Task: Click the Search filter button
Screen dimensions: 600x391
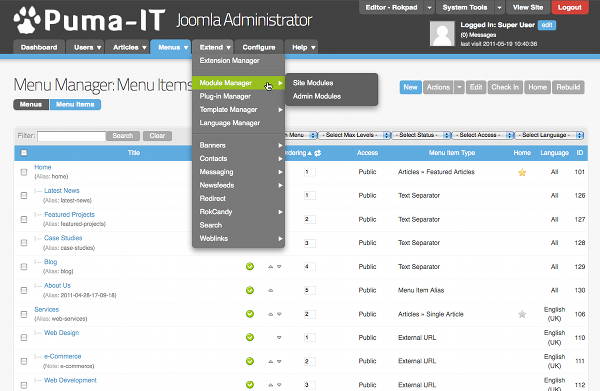Action: click(x=123, y=136)
